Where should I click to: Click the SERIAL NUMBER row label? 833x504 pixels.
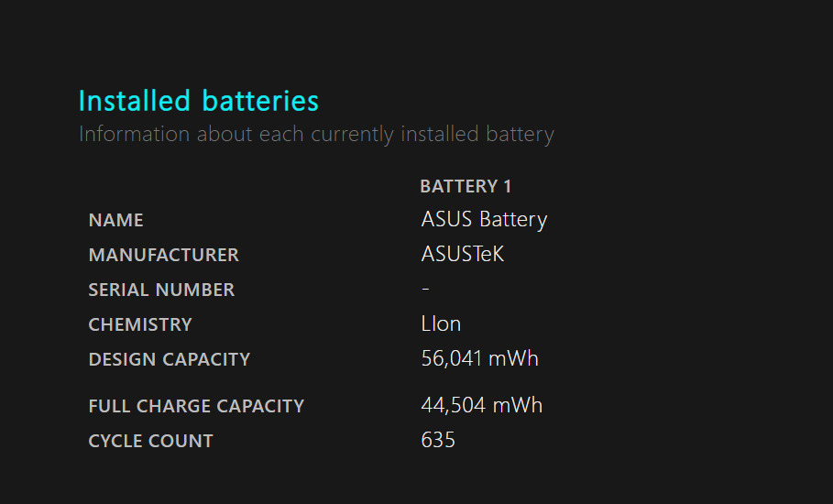tap(161, 290)
